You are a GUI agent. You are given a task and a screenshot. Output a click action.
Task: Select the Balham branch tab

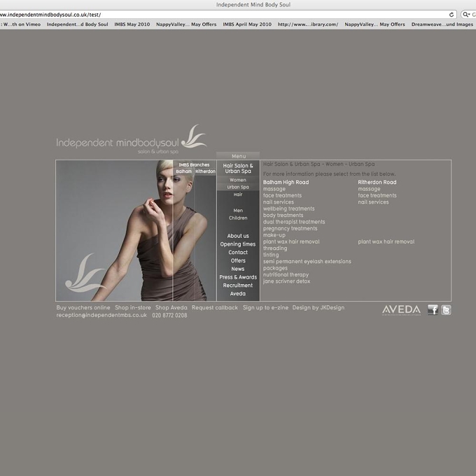tap(183, 171)
